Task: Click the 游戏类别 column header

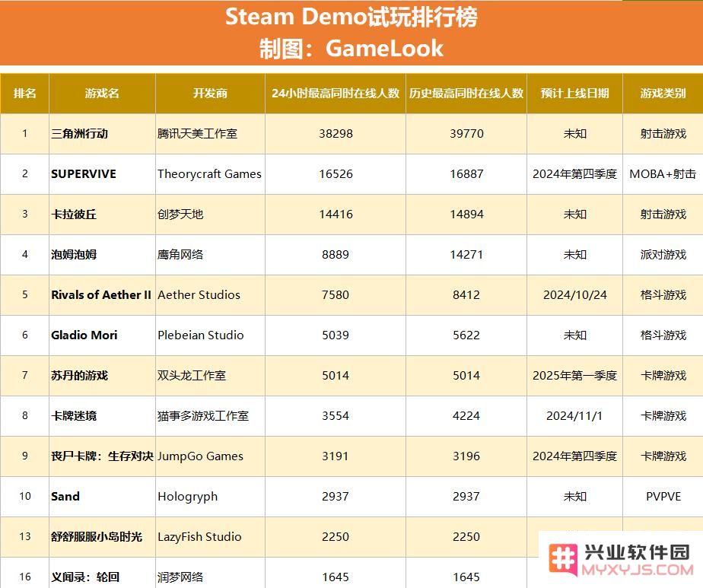Action: (663, 94)
